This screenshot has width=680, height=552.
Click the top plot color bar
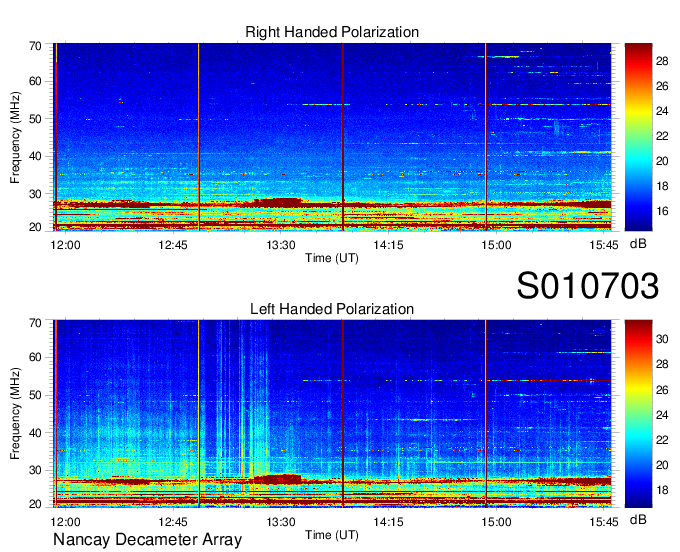[638, 137]
